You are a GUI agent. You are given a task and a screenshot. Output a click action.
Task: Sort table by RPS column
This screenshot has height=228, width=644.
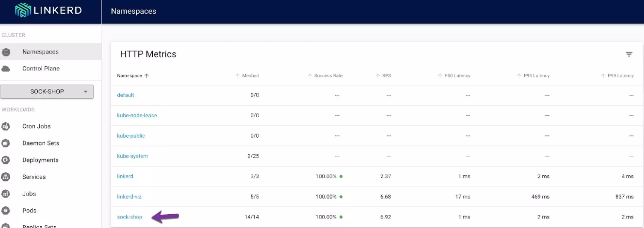click(x=383, y=75)
